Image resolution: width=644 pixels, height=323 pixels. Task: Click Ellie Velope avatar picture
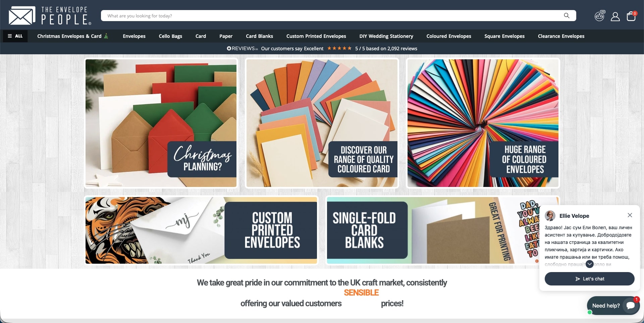point(550,216)
